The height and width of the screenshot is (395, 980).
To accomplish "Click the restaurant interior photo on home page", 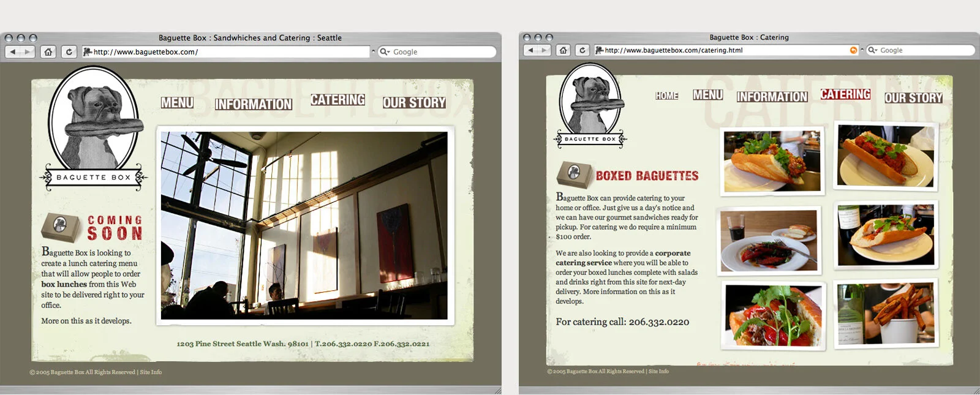I will coord(304,225).
